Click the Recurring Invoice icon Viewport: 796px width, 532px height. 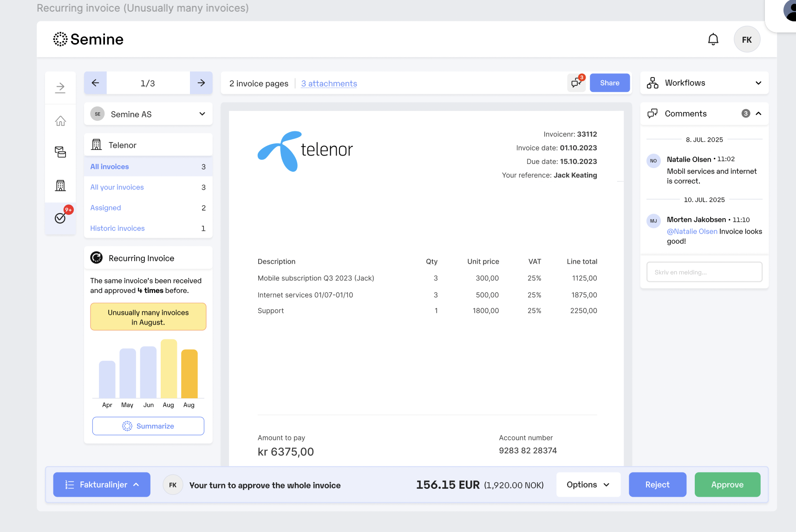click(x=97, y=258)
